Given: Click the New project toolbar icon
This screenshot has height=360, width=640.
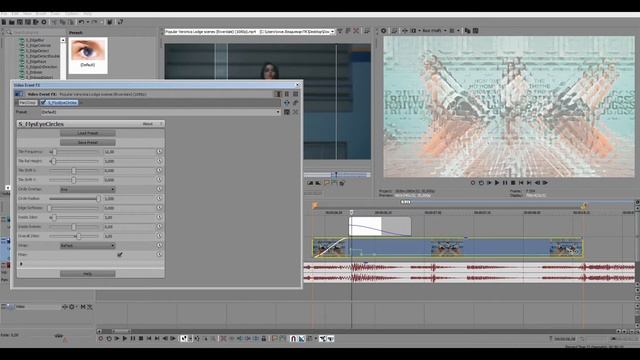Looking at the screenshot, I should point(4,22).
